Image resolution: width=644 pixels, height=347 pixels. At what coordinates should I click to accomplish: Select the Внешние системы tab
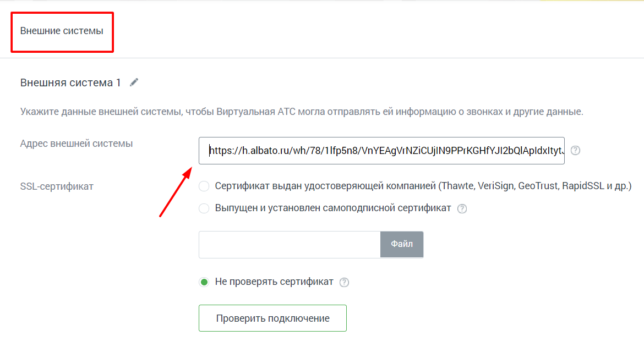pyautogui.click(x=62, y=31)
